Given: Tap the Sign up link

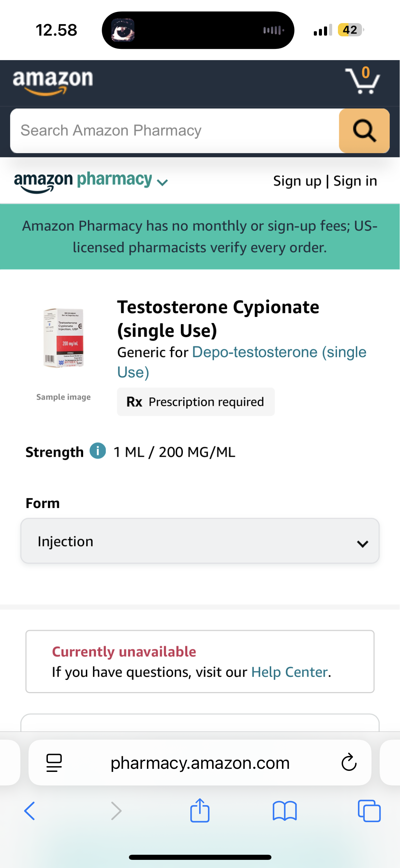Looking at the screenshot, I should click(x=297, y=181).
